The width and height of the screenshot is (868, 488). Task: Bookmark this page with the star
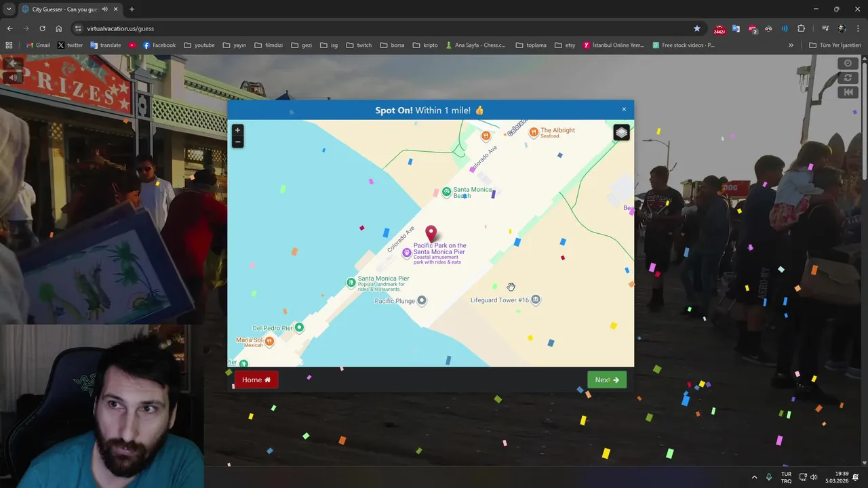click(696, 28)
